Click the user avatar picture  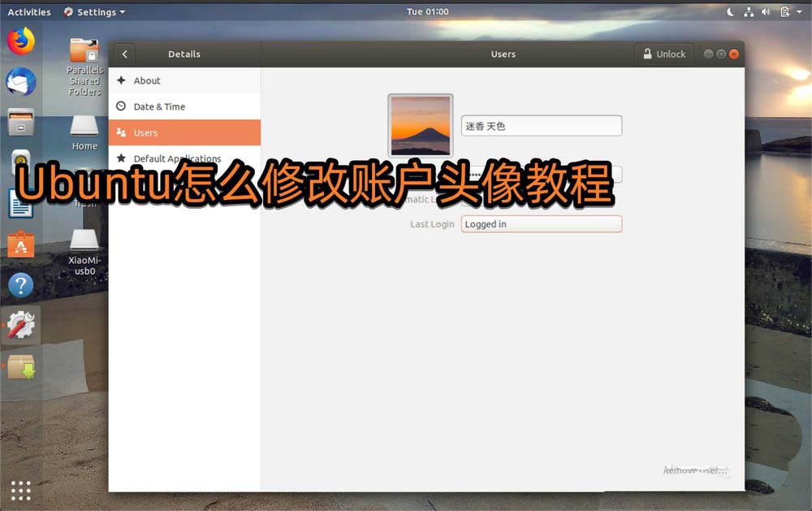point(421,125)
